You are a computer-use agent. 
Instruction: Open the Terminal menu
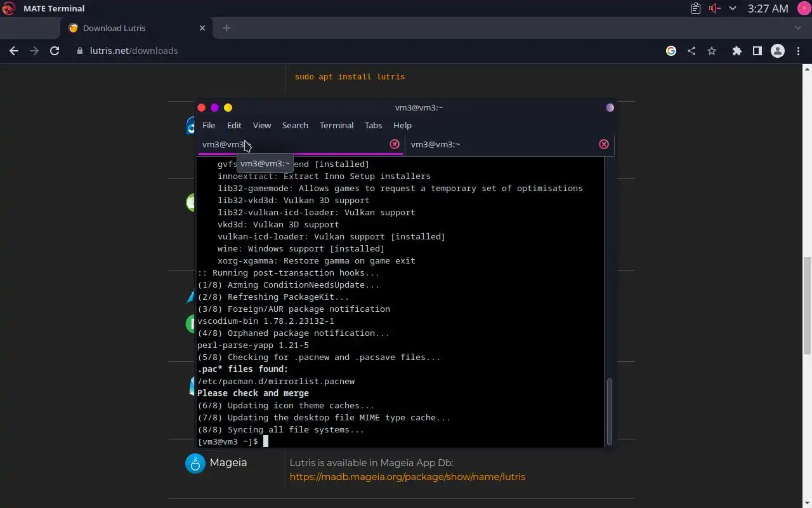[336, 125]
